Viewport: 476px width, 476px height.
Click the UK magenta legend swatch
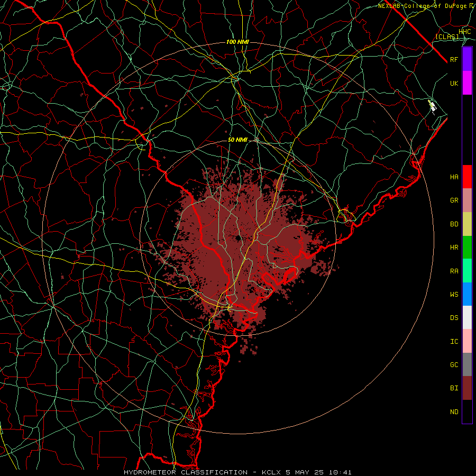pyautogui.click(x=467, y=83)
